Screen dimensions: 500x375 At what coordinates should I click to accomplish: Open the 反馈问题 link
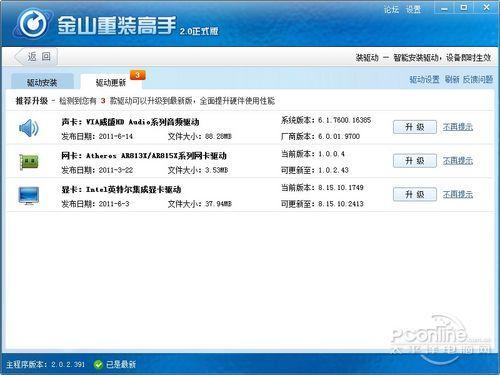pos(478,79)
